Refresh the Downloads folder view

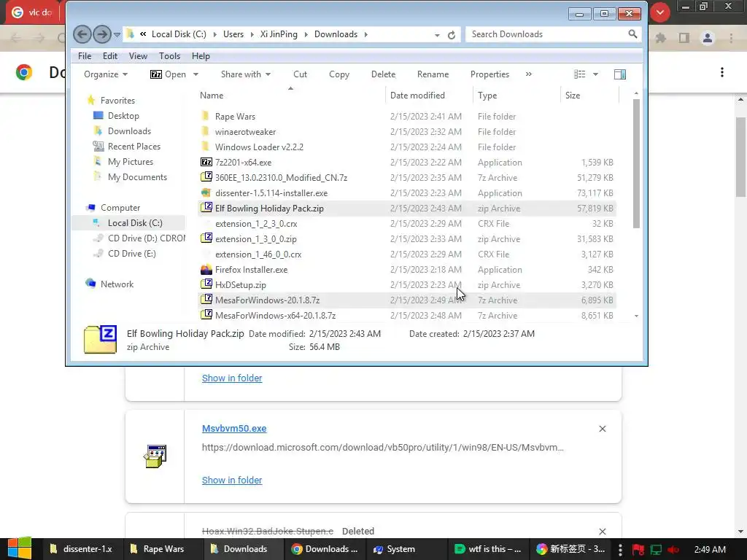pos(451,35)
